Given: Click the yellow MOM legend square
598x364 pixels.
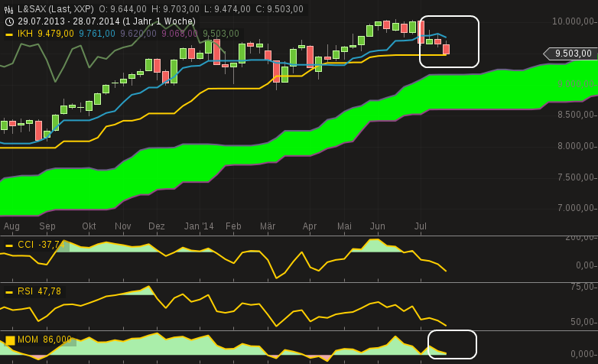Looking at the screenshot, I should click(x=10, y=340).
